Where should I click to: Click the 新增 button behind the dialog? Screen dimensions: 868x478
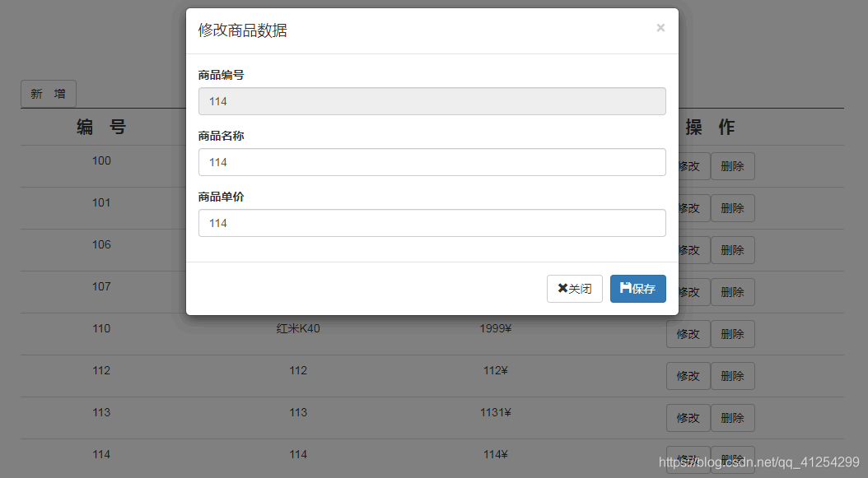(x=49, y=94)
